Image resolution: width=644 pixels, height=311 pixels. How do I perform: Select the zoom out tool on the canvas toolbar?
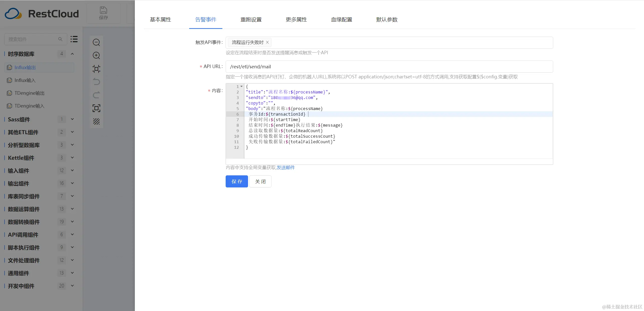96,42
